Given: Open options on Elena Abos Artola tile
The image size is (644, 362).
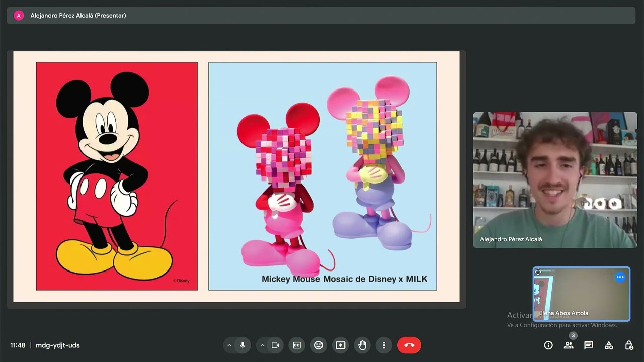Looking at the screenshot, I should 620,277.
